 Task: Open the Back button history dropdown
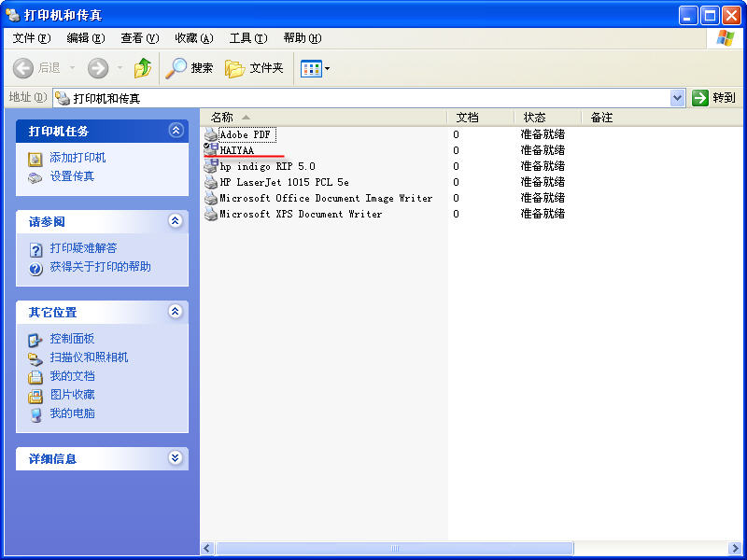pyautogui.click(x=73, y=68)
